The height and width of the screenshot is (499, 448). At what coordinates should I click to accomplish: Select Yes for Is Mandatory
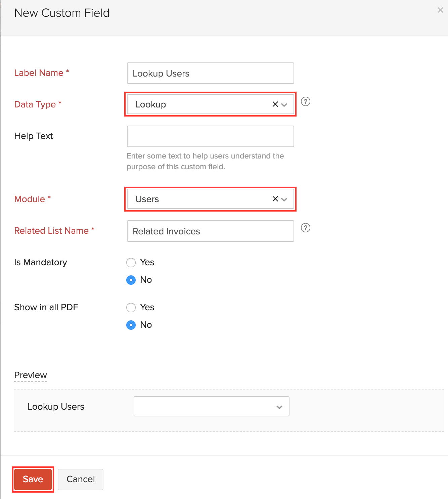pos(131,263)
